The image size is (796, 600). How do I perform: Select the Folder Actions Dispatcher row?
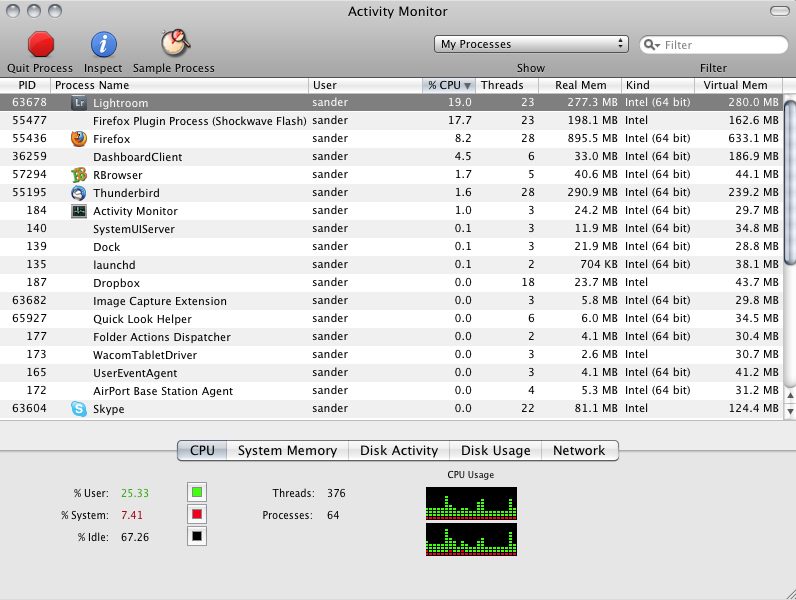point(391,337)
